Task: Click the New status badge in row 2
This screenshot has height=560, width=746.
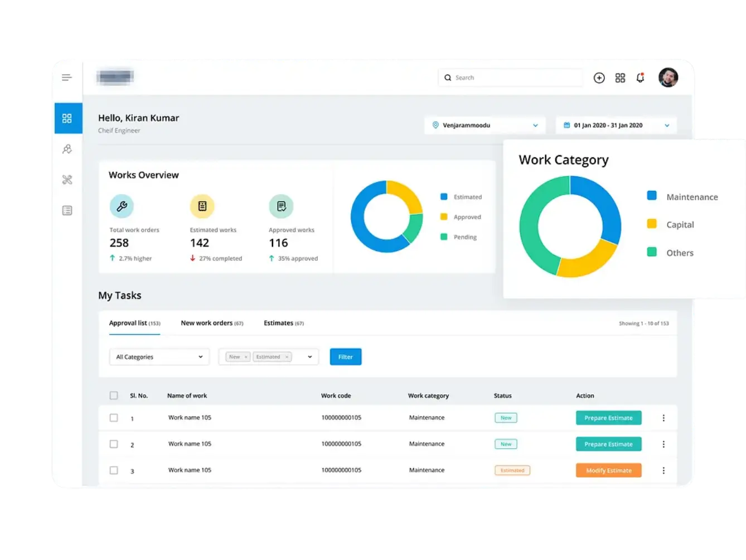Action: pos(506,444)
